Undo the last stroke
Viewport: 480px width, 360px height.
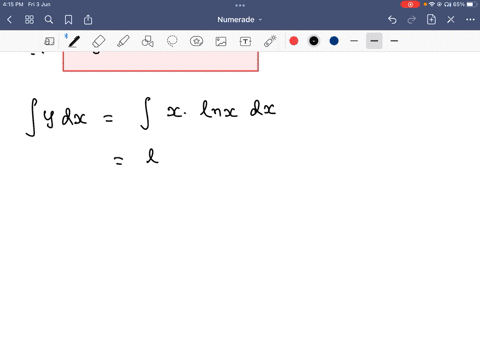coord(392,20)
